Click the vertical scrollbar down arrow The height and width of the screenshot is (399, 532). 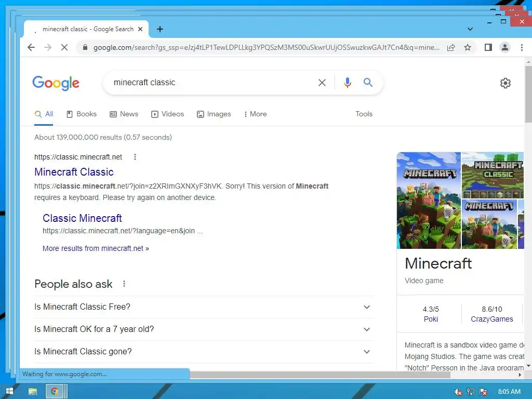[528, 366]
